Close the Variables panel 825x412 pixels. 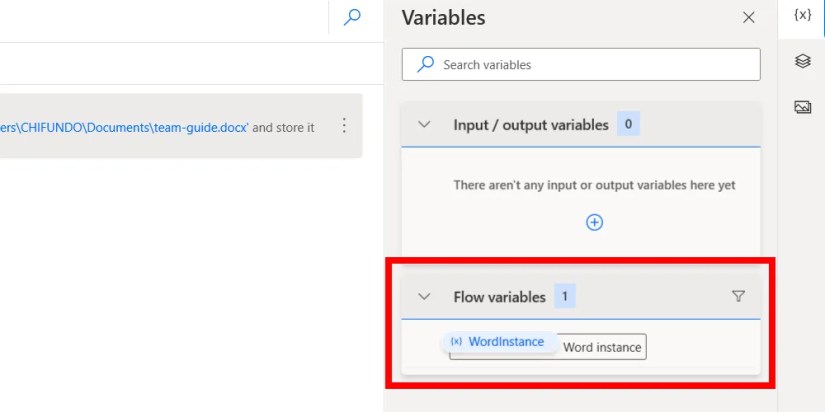[749, 17]
